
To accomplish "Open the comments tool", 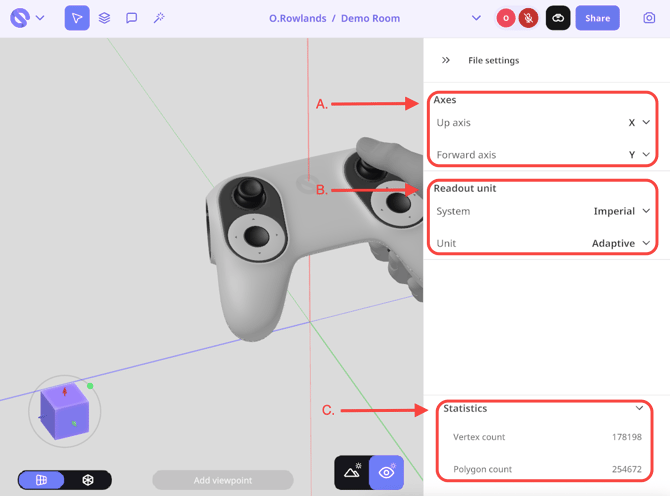I will [131, 18].
